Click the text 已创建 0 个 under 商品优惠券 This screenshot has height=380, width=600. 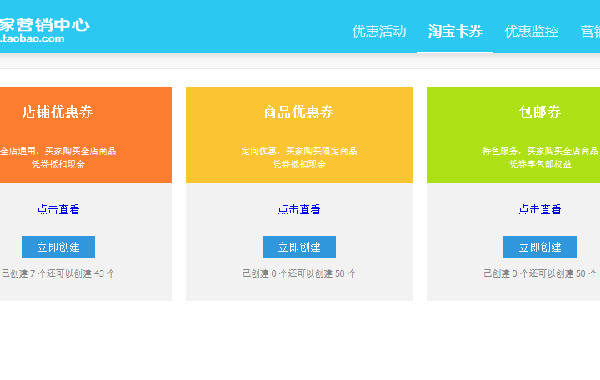[x=264, y=273]
